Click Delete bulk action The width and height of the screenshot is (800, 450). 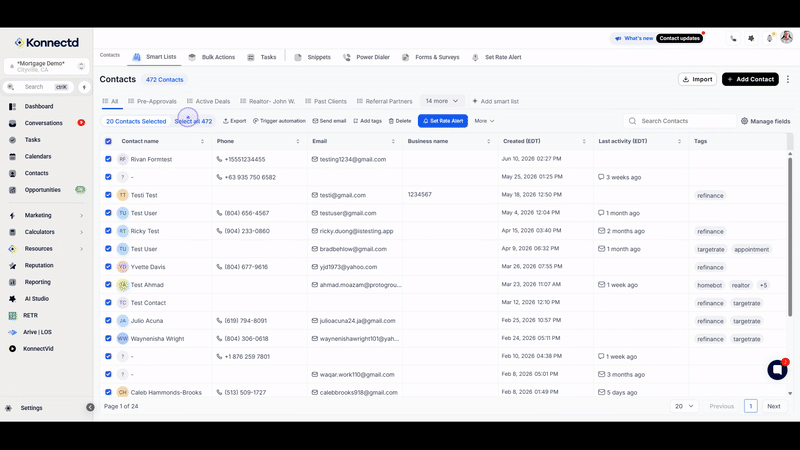point(399,121)
